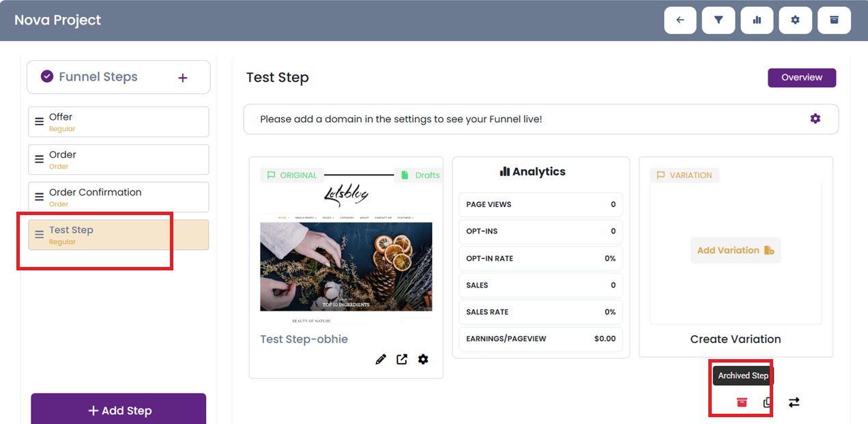This screenshot has width=868, height=424.
Task: Open domain settings gear in notice bar
Action: pos(815,119)
